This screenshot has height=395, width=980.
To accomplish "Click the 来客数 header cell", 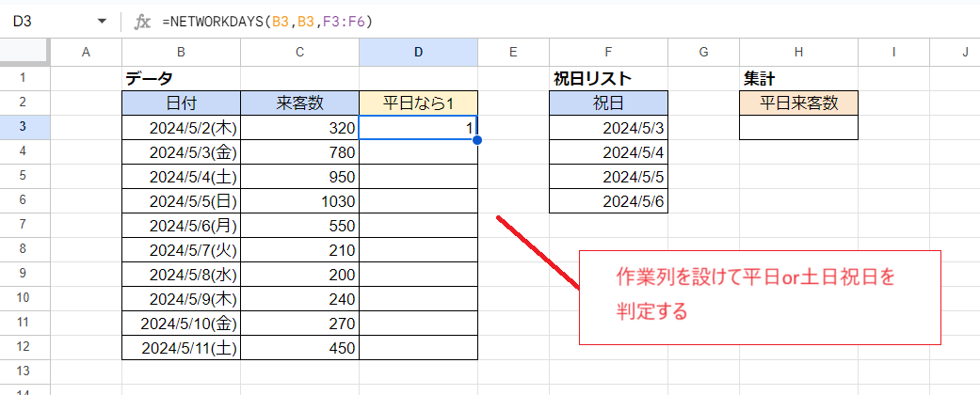I will pos(300,103).
